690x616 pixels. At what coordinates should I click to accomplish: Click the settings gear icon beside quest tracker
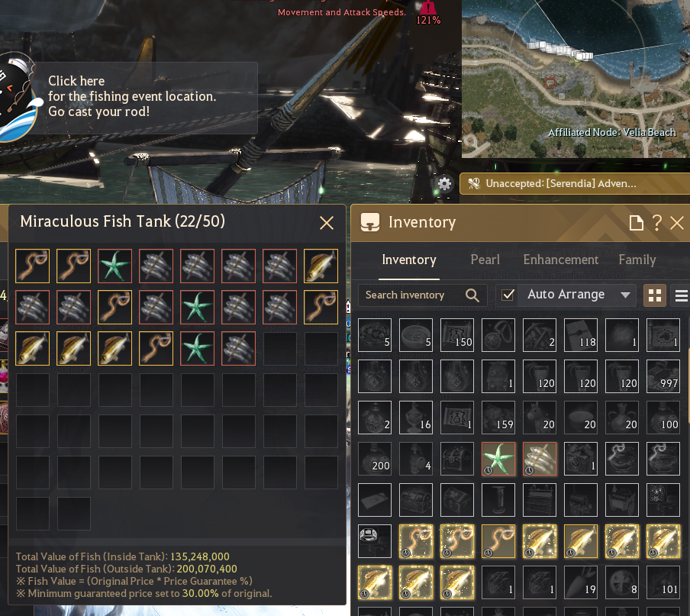[444, 183]
